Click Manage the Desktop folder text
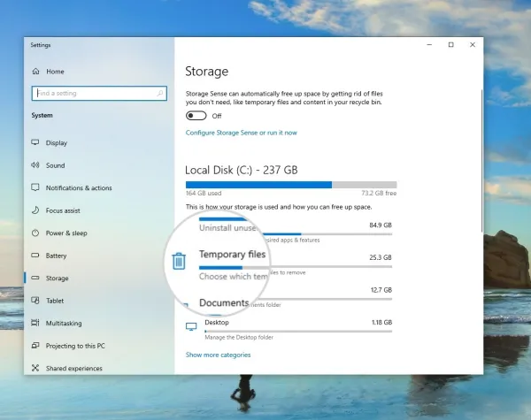Screen dimensions: 531x420 coord(239,337)
